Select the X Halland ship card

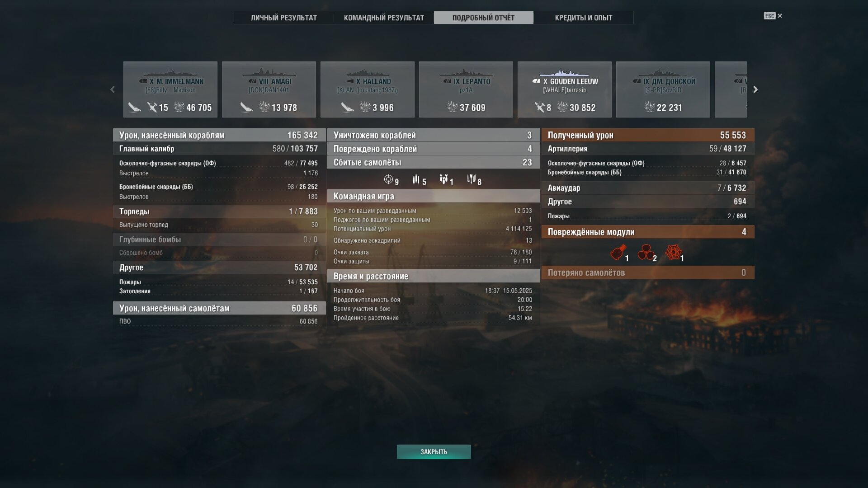pyautogui.click(x=368, y=89)
